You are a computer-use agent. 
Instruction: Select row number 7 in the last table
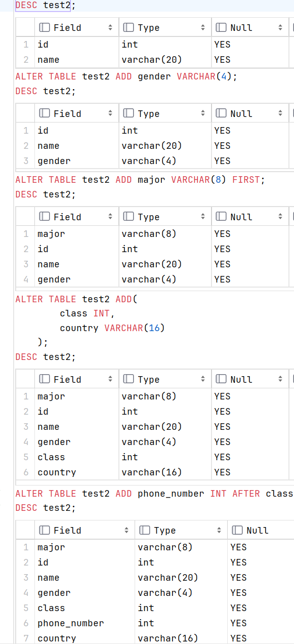26,638
